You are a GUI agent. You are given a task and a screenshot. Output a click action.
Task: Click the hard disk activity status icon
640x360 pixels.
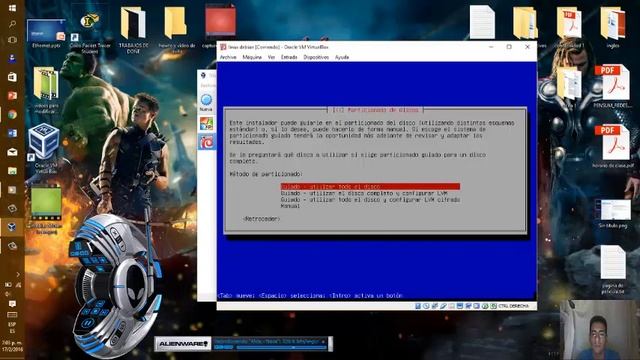pos(418,306)
